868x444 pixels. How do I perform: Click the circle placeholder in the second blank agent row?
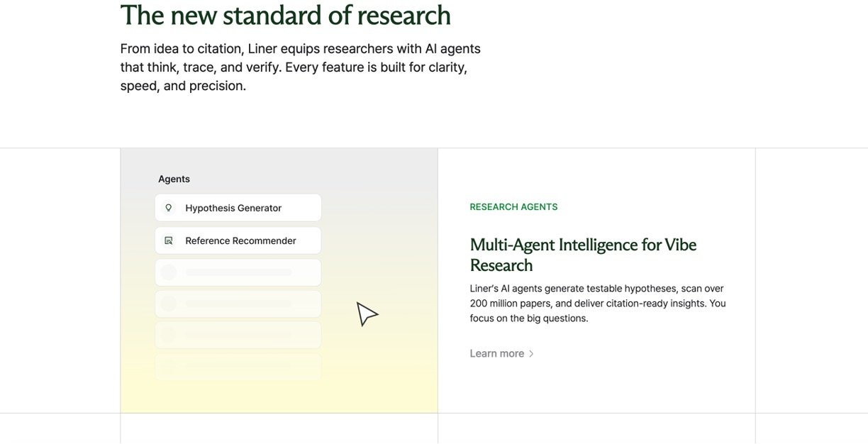click(x=169, y=304)
